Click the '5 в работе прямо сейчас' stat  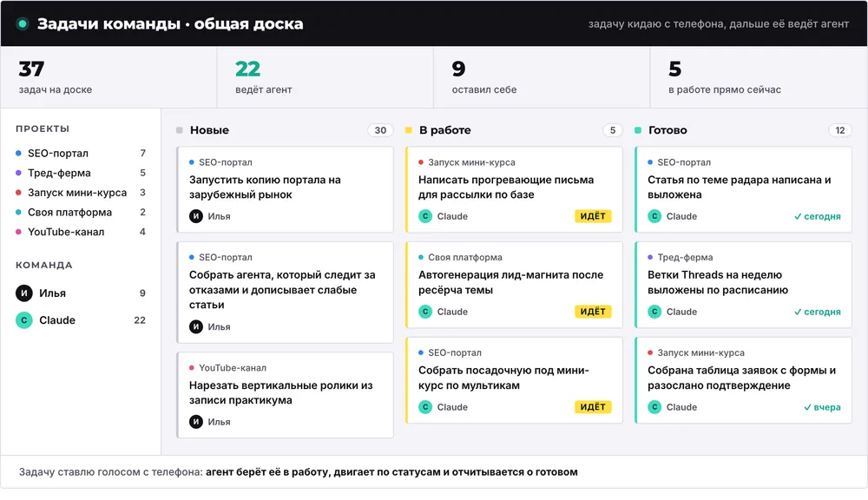[759, 77]
